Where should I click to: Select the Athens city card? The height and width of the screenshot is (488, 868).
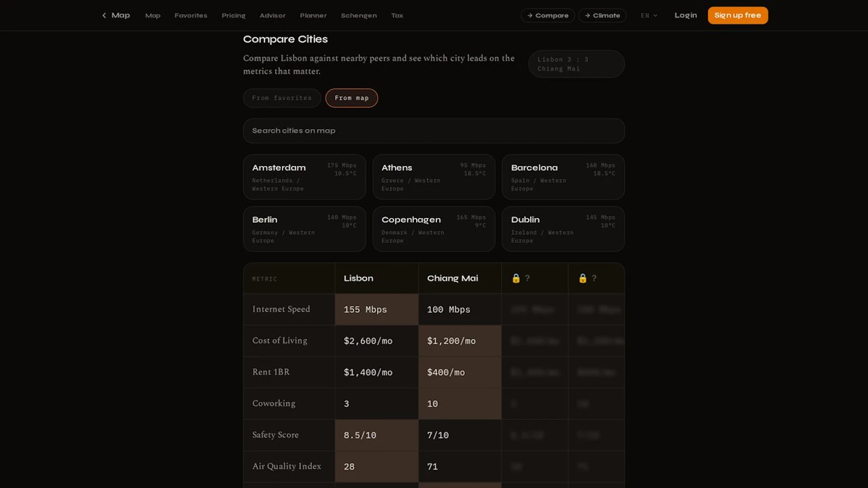pyautogui.click(x=434, y=177)
